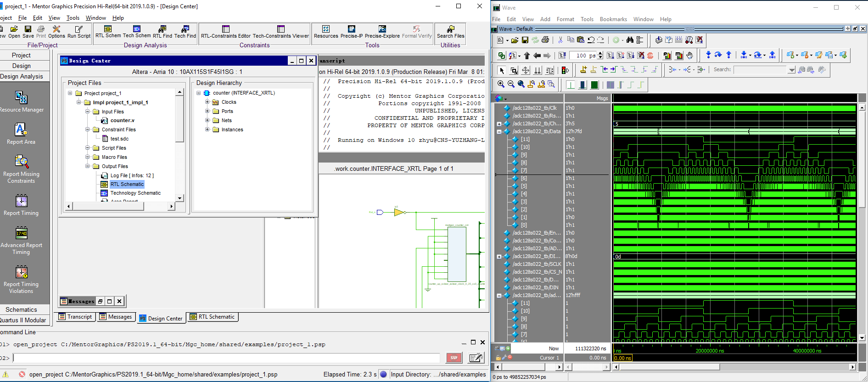Expand the Instances node in Design Hierarchy
Image resolution: width=868 pixels, height=382 pixels.
click(x=207, y=129)
